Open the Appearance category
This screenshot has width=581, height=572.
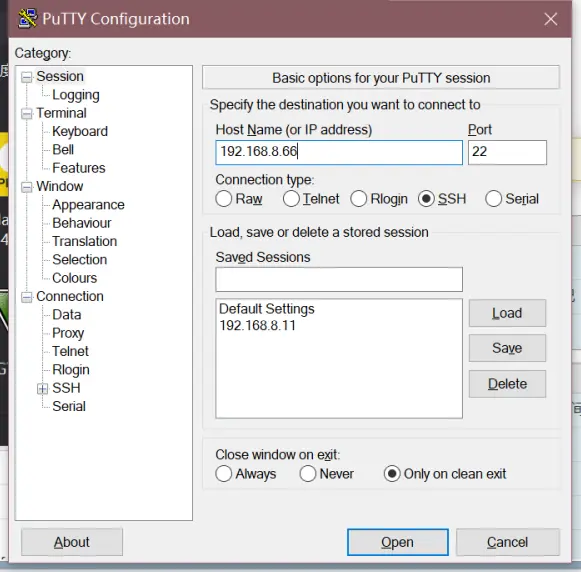pyautogui.click(x=89, y=204)
